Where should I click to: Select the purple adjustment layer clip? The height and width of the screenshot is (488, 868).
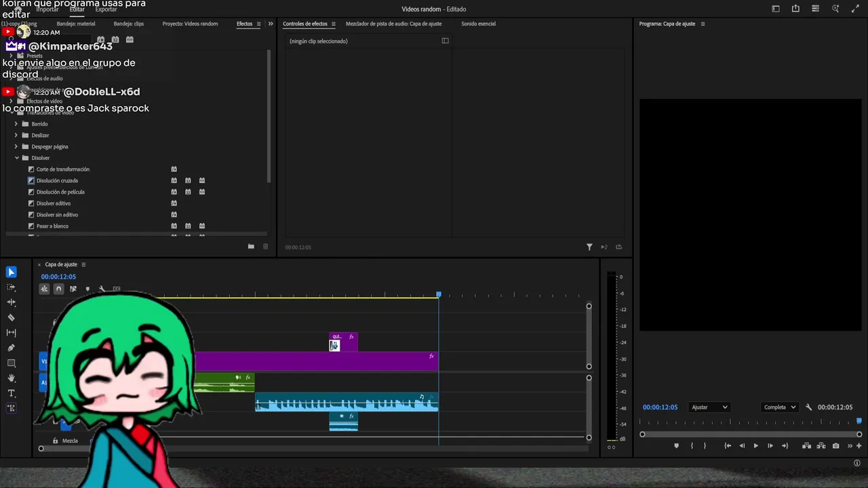click(x=316, y=361)
